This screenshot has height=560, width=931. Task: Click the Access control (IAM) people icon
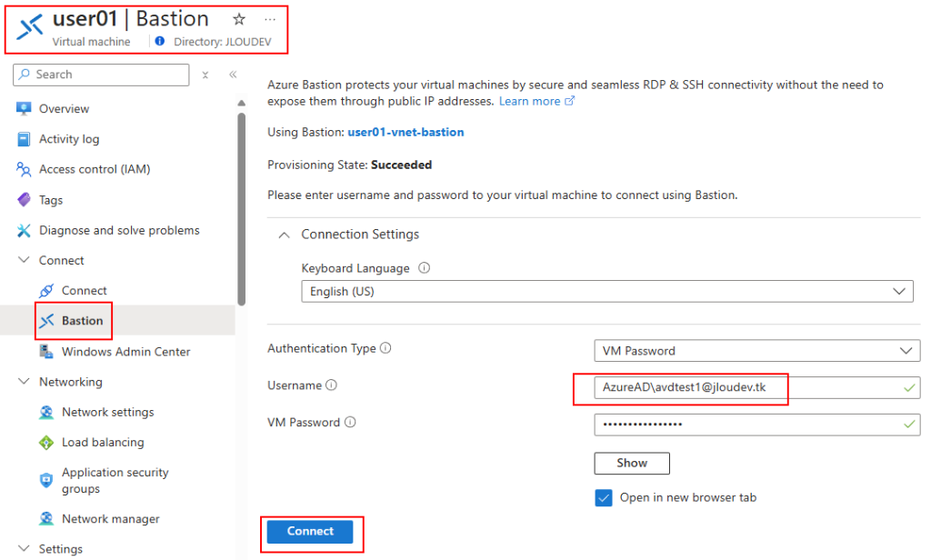[x=24, y=169]
